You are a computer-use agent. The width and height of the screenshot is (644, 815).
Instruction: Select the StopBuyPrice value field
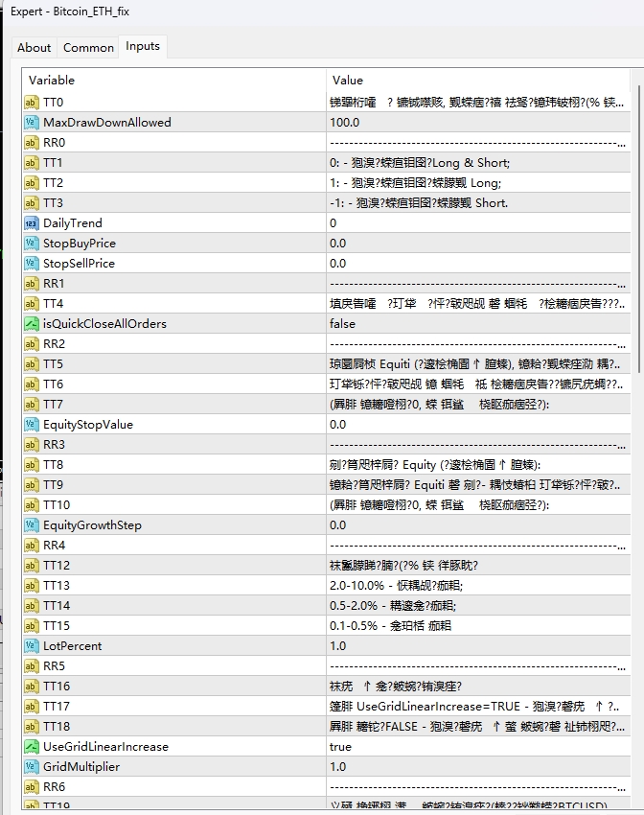click(478, 244)
